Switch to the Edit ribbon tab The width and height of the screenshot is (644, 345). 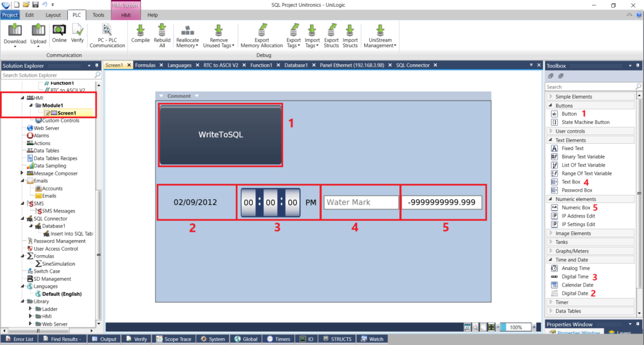click(x=30, y=15)
